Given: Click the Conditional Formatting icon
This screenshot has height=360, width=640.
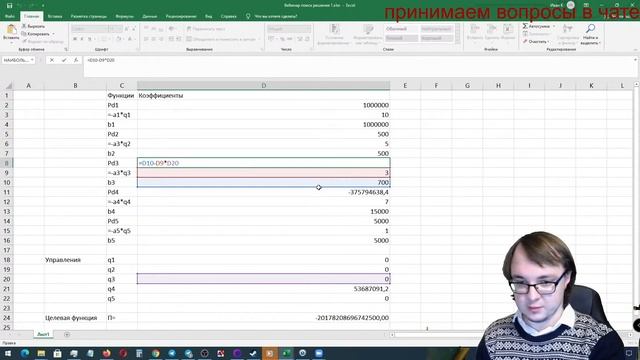Looking at the screenshot, I should 335,29.
